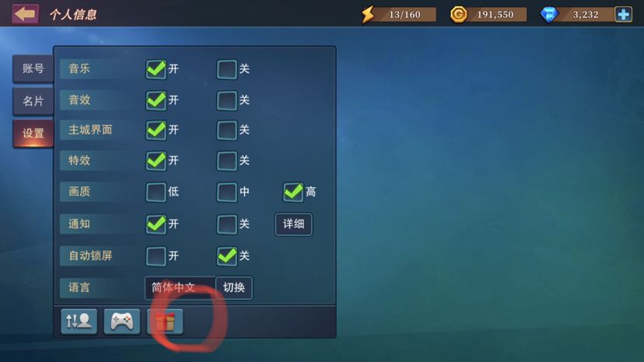Viewport: 644px width, 362px height.
Task: Tap the gold coin icon
Action: (x=458, y=15)
